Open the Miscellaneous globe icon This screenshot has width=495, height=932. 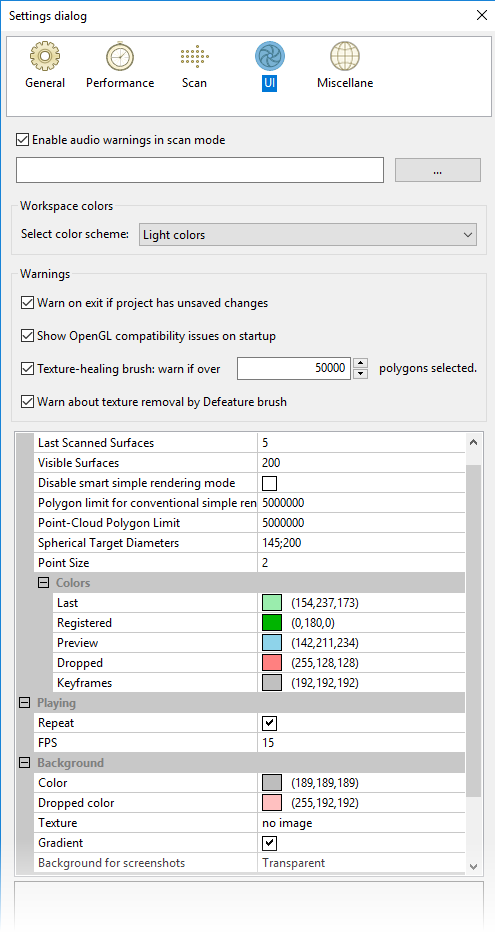(x=345, y=56)
